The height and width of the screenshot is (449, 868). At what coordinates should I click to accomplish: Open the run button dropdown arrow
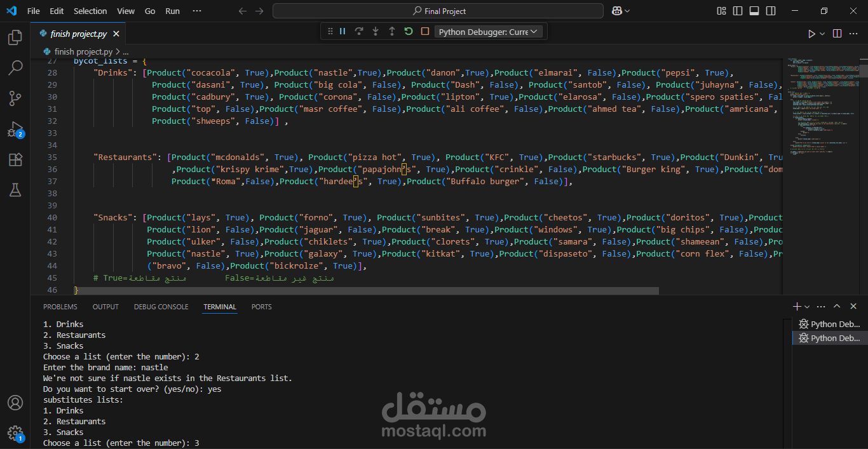click(822, 34)
